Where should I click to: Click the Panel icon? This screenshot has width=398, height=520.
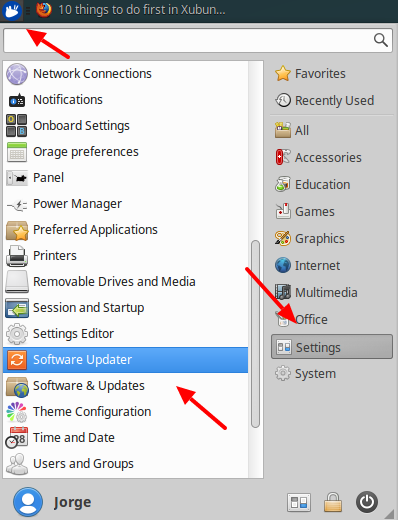click(17, 178)
